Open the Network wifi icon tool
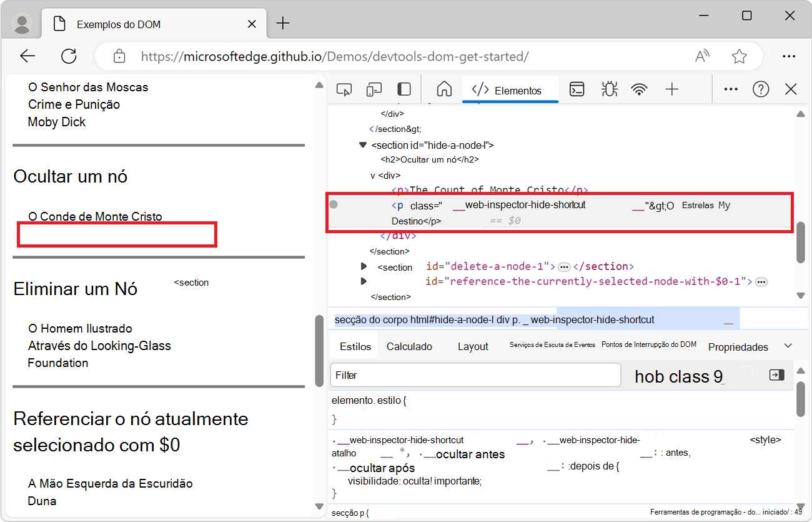The height and width of the screenshot is (522, 812). click(639, 89)
